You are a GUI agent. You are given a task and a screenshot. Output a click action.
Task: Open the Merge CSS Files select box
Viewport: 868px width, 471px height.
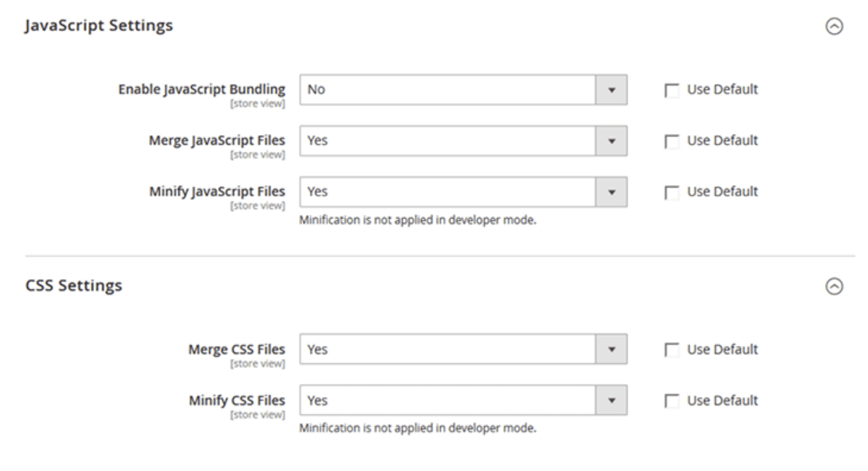(463, 349)
